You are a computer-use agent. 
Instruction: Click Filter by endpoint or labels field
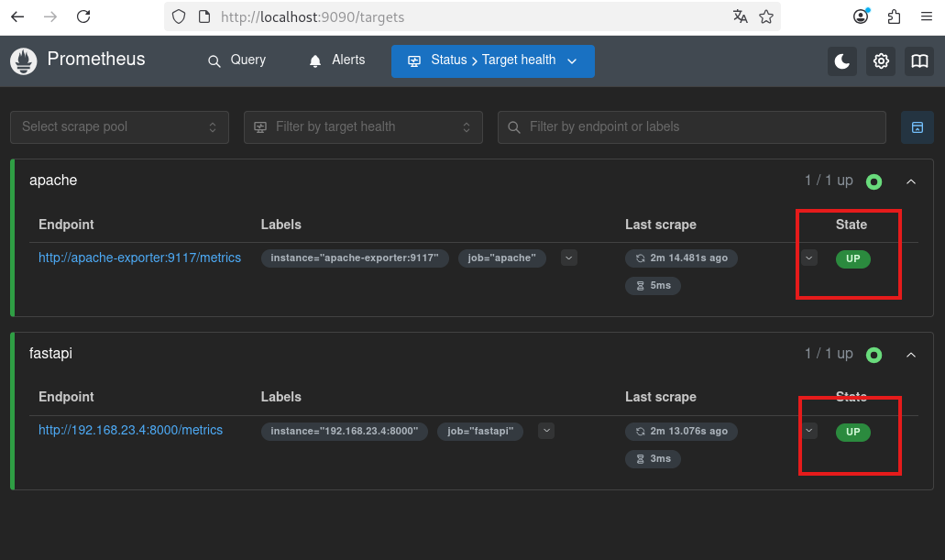click(x=692, y=127)
